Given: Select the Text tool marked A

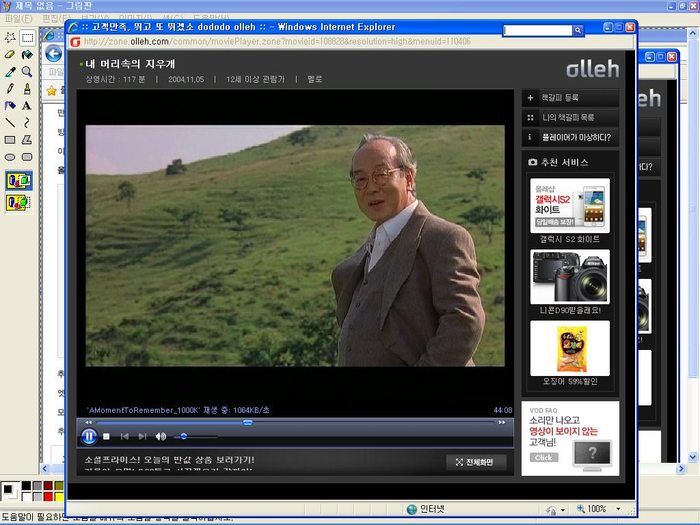Looking at the screenshot, I should click(x=27, y=106).
